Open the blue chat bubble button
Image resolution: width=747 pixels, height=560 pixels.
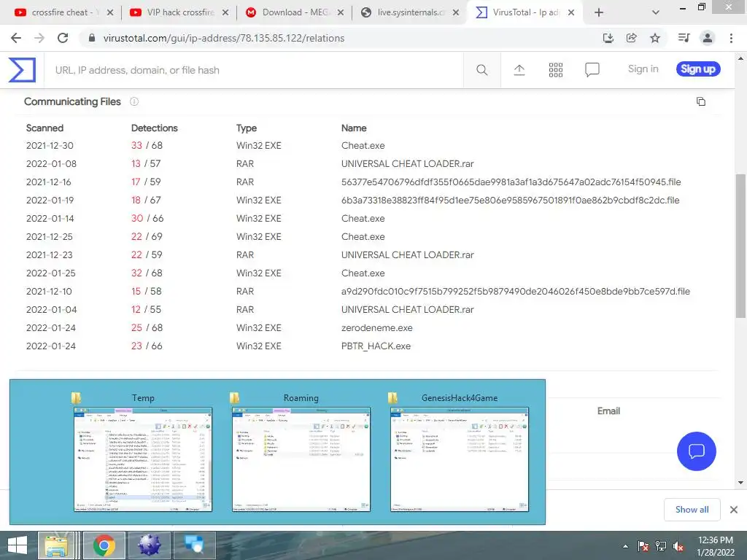click(696, 451)
